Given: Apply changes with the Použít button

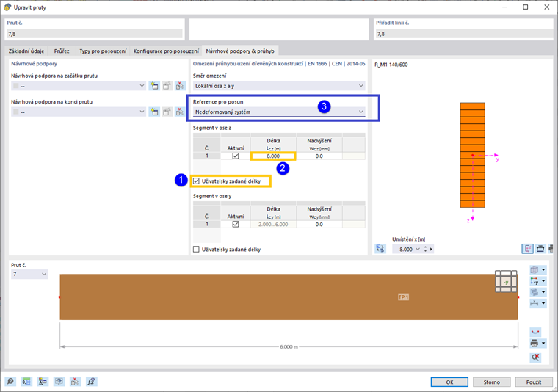Looking at the screenshot, I should [534, 382].
